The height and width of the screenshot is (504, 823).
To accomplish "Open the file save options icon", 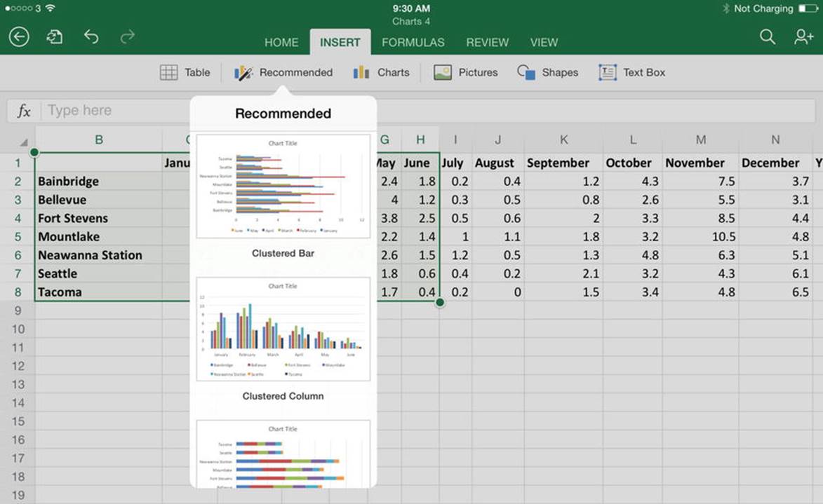I will coord(55,36).
